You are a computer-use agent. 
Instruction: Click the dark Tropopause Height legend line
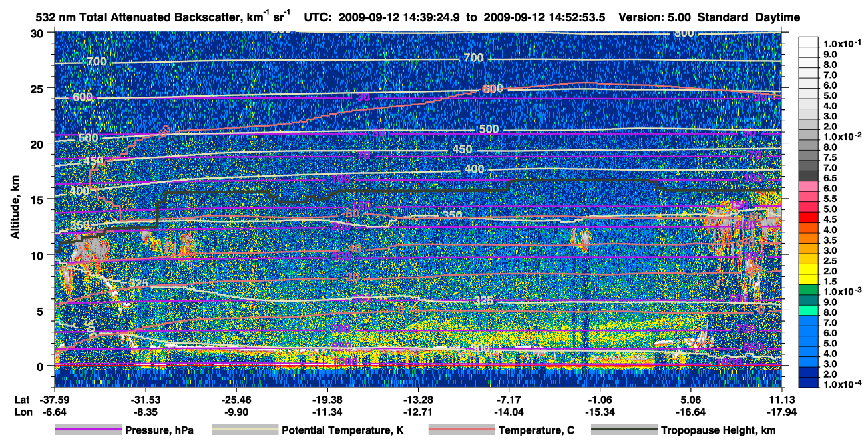point(623,430)
